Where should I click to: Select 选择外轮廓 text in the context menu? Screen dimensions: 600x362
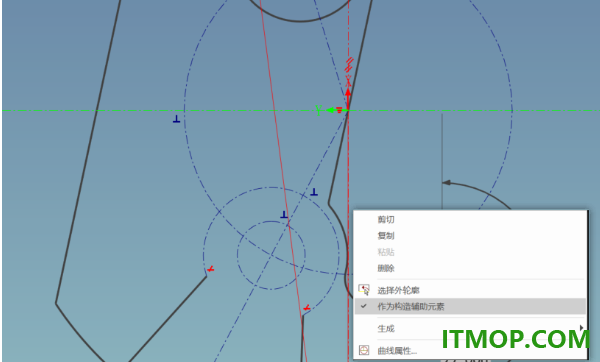(x=398, y=290)
